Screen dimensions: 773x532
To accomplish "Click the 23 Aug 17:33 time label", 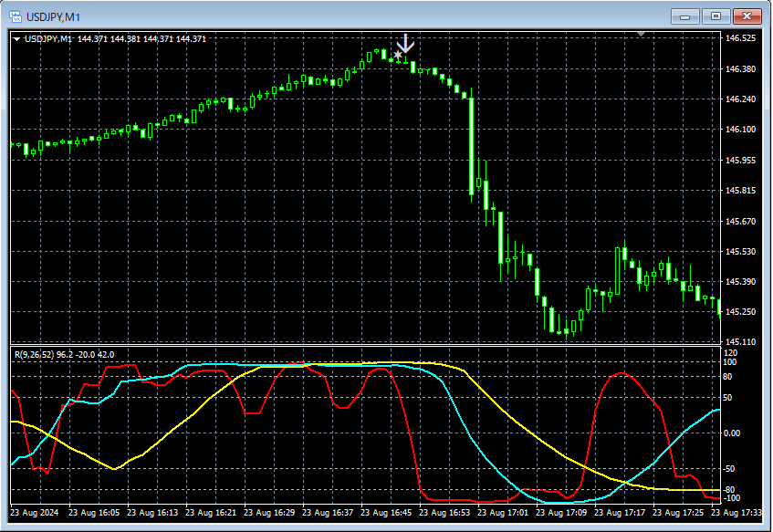I will click(x=736, y=512).
